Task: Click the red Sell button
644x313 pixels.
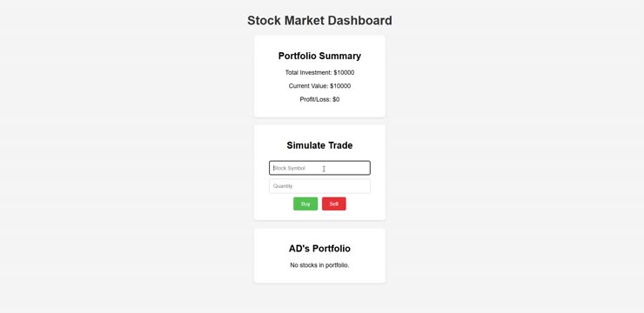Action: pyautogui.click(x=334, y=203)
